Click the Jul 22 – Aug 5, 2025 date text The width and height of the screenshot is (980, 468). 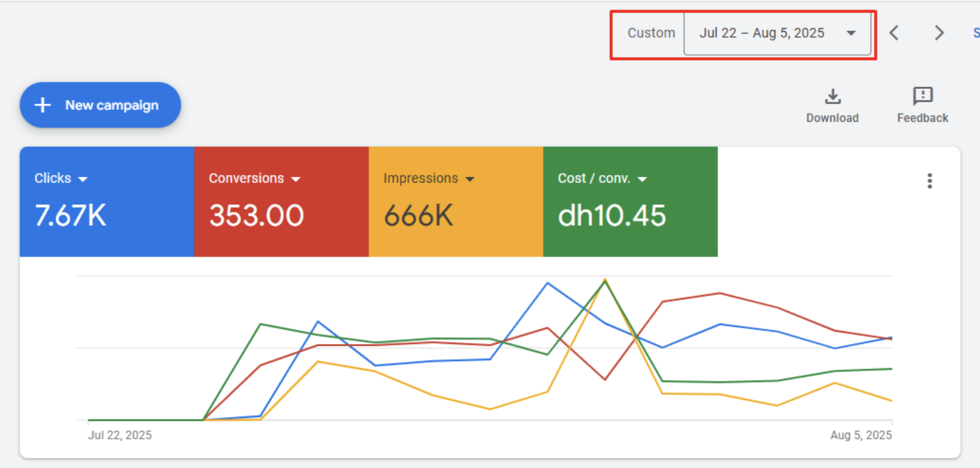[762, 33]
